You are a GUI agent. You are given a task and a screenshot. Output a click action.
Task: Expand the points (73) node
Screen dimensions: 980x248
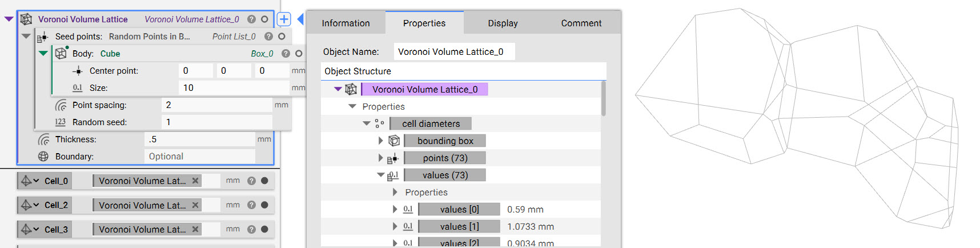pos(381,158)
